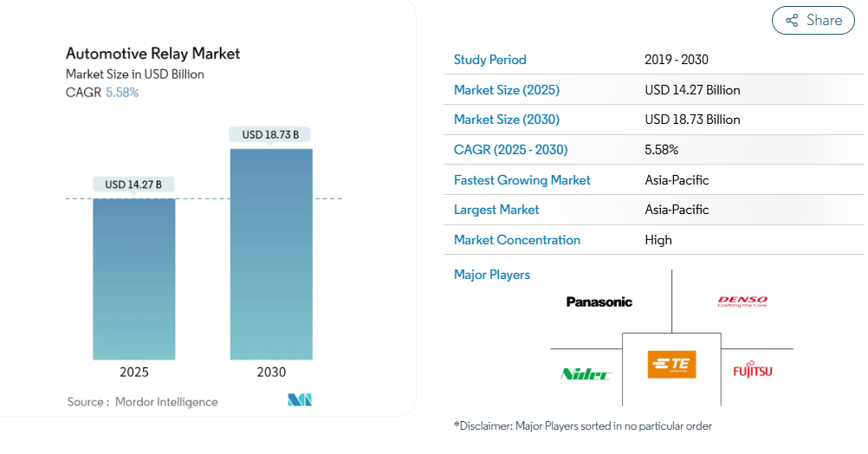Viewport: 868px width, 454px height.
Task: Click the Automotive Relay Market chart title
Action: point(152,54)
